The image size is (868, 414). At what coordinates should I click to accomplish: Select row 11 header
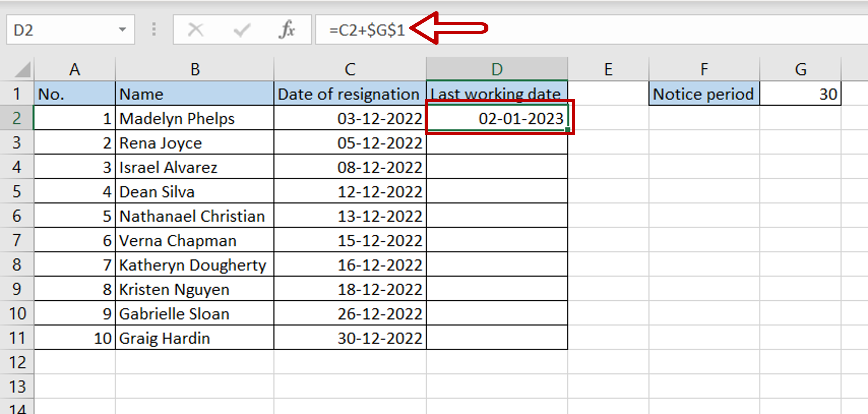coord(17,338)
